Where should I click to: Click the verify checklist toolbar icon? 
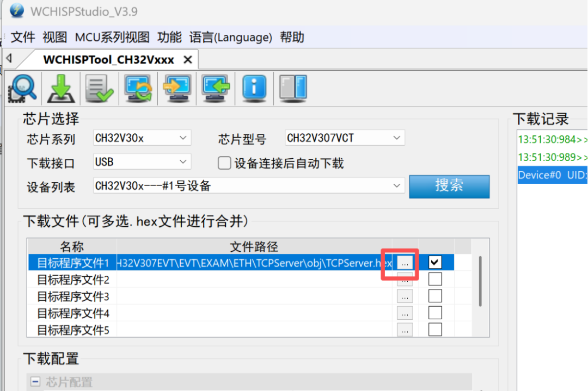coord(100,89)
